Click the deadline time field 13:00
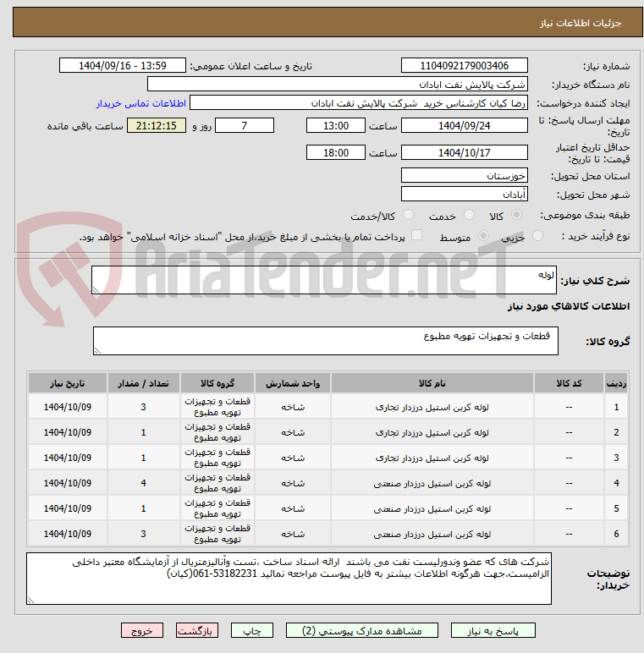The image size is (644, 653). 336,126
